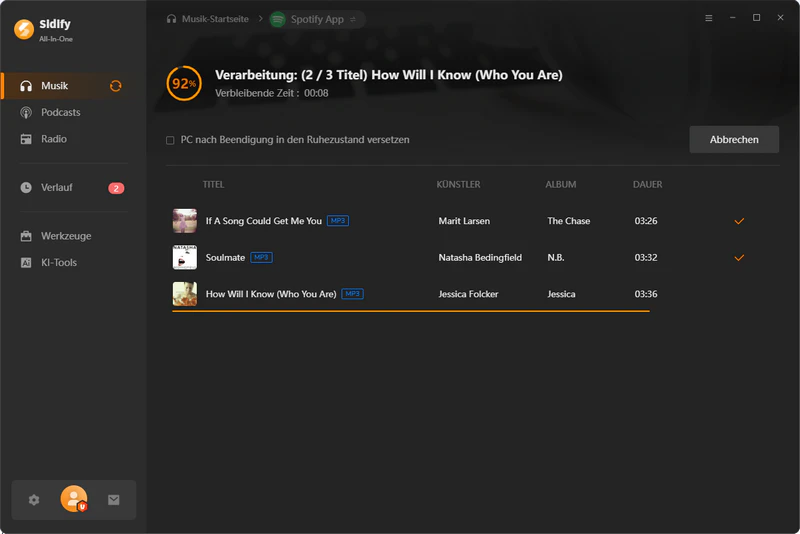Click the orange sync icon beside Musik
Screen dimensions: 800x534
(116, 86)
